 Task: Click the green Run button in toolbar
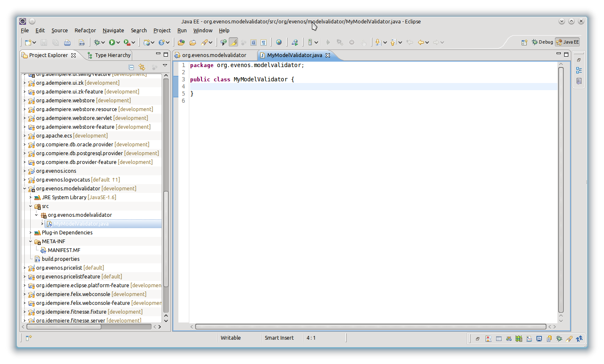pos(112,42)
